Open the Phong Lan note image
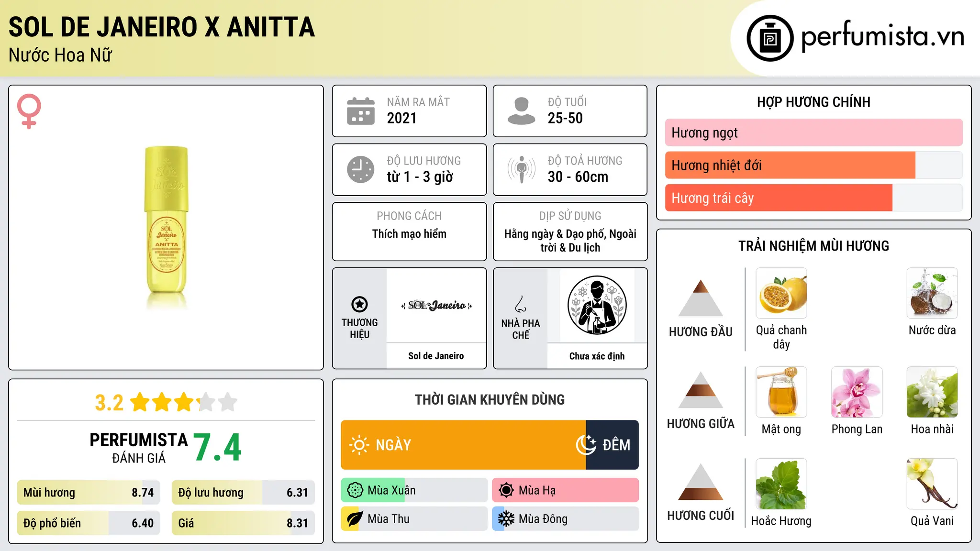This screenshot has width=980, height=551. pos(857,392)
